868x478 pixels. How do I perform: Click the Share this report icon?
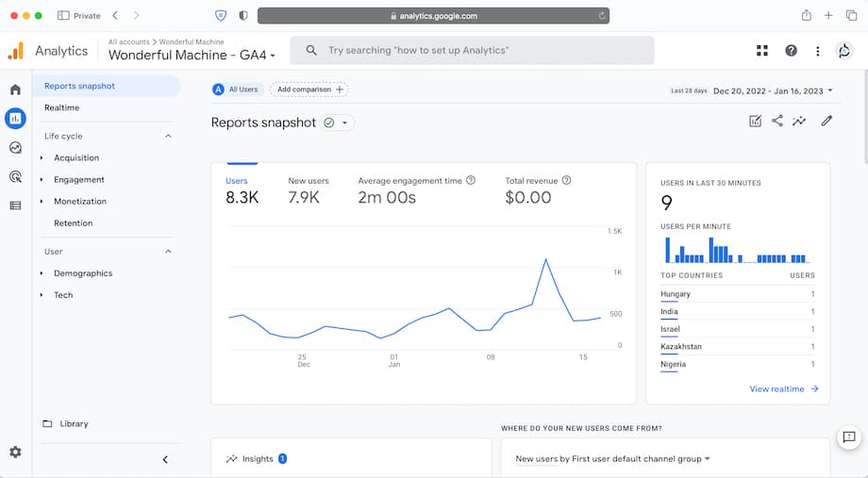pyautogui.click(x=777, y=122)
